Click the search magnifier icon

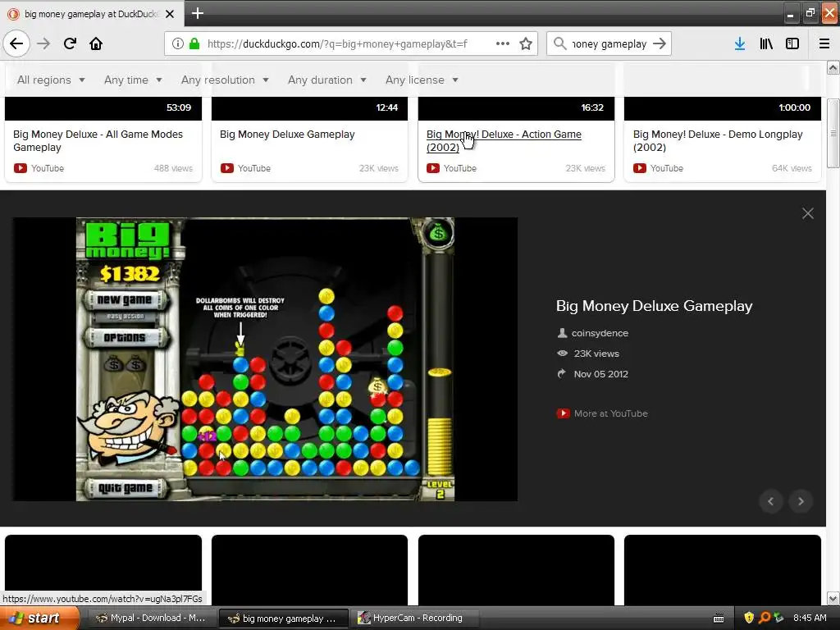[559, 43]
